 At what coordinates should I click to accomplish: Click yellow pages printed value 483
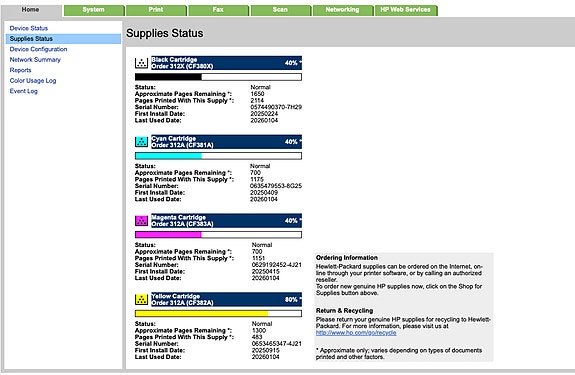point(257,337)
